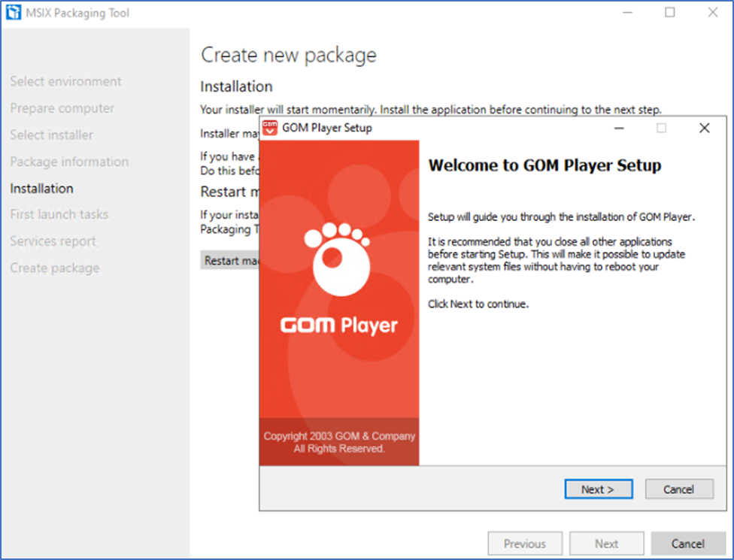Select the Create package step
The image size is (734, 560).
pyautogui.click(x=55, y=268)
